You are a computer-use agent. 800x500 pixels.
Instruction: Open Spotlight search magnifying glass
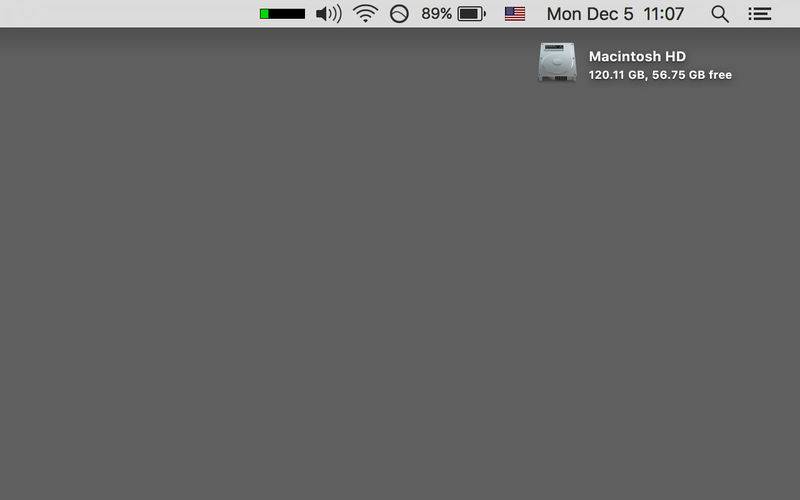tap(720, 14)
